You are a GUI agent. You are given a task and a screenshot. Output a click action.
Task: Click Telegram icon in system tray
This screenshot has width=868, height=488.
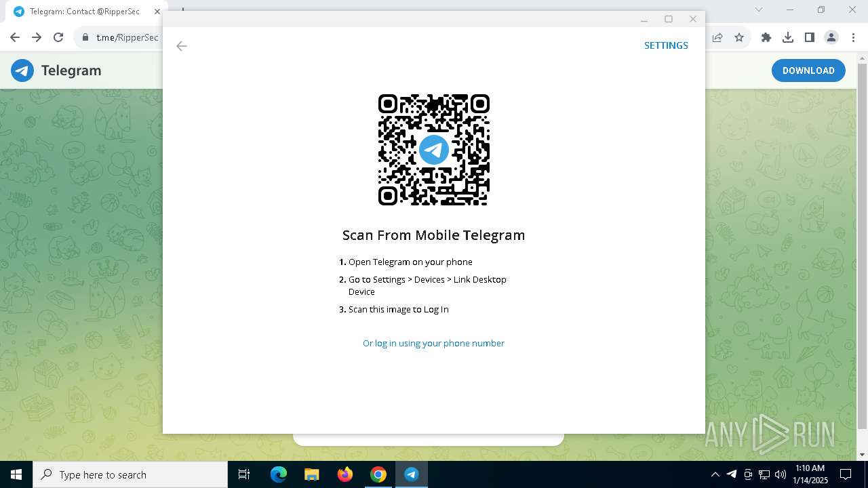[732, 474]
